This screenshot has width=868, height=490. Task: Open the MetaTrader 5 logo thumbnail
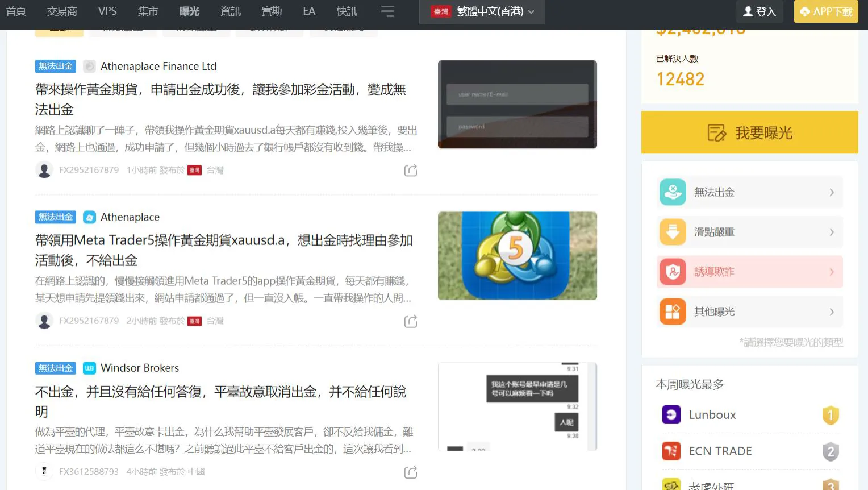pyautogui.click(x=518, y=256)
